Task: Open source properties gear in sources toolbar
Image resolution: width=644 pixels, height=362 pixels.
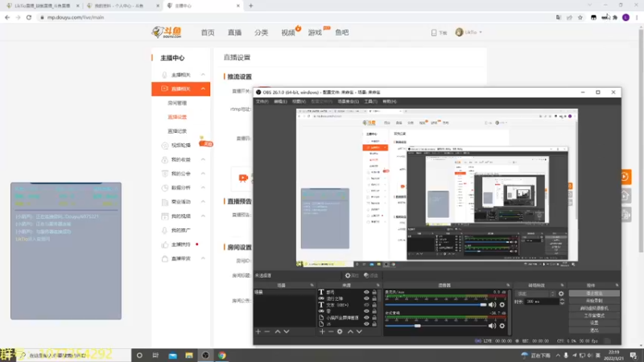Action: (340, 331)
